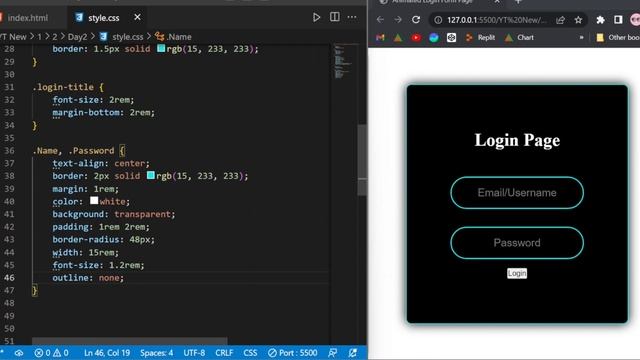This screenshot has width=640, height=360.
Task: Open the notifications bell icon
Action: (353, 353)
